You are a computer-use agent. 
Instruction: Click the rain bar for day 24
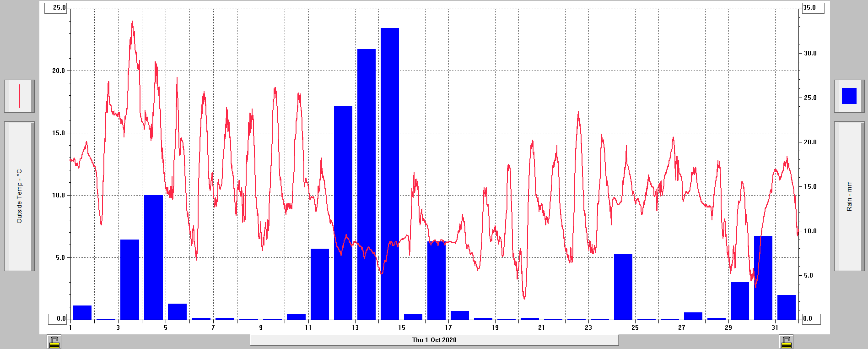(623, 286)
